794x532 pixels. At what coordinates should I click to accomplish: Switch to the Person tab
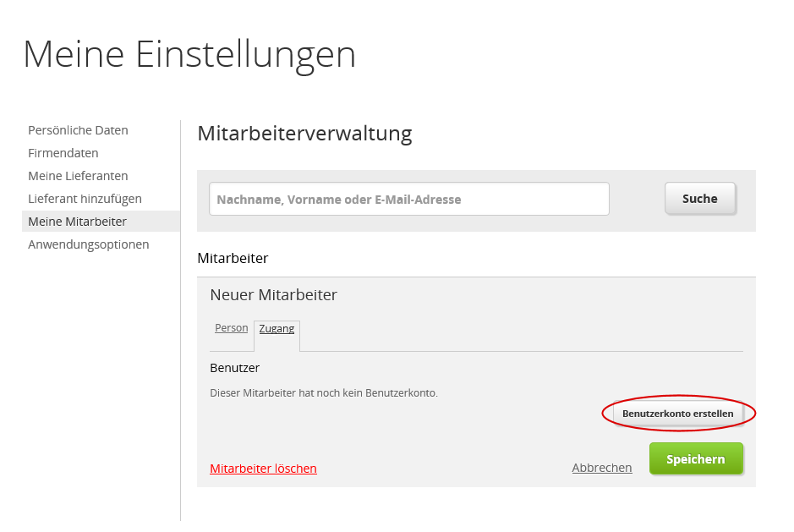[232, 328]
